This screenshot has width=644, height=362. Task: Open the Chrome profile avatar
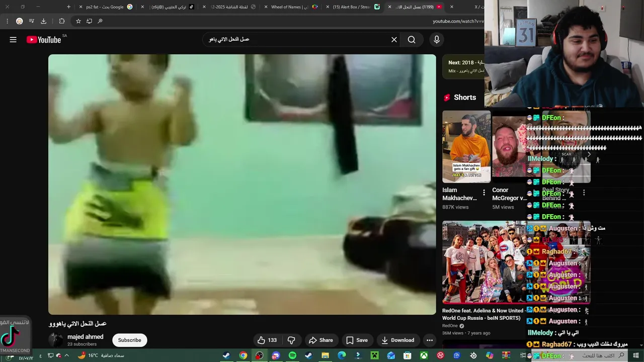tap(19, 21)
